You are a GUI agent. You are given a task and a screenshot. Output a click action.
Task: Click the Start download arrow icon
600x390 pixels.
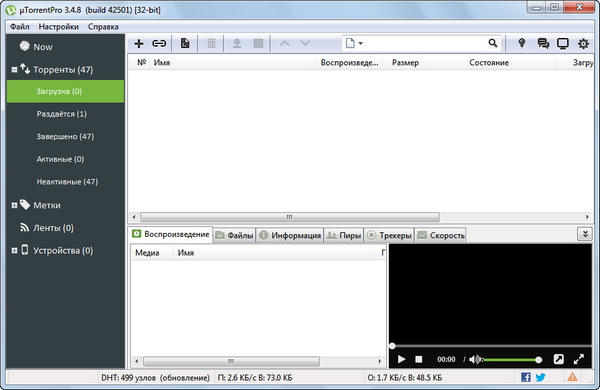pos(237,43)
